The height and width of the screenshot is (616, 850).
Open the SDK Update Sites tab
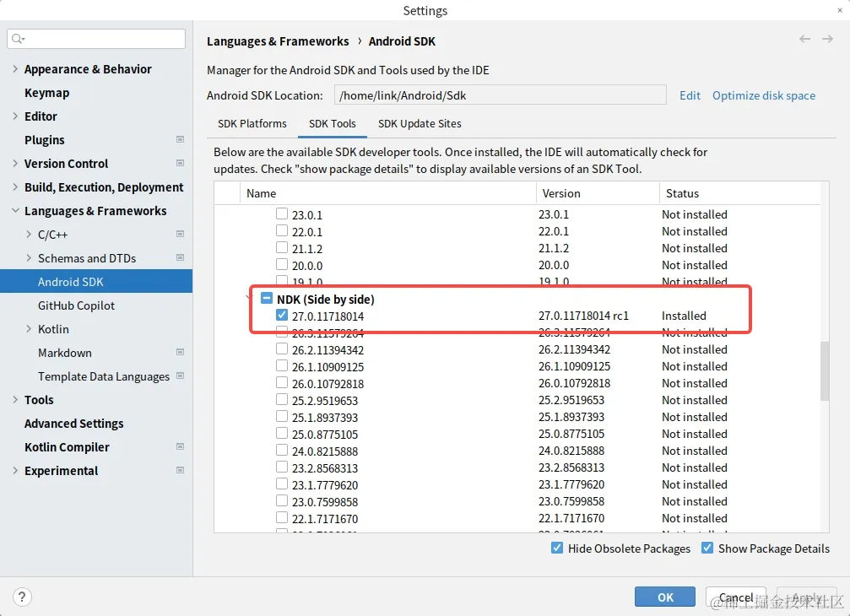tap(420, 123)
